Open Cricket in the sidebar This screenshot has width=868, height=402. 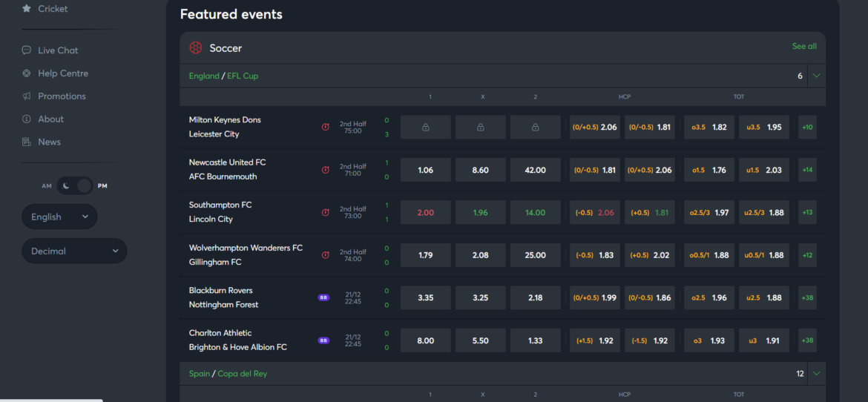[x=53, y=9]
